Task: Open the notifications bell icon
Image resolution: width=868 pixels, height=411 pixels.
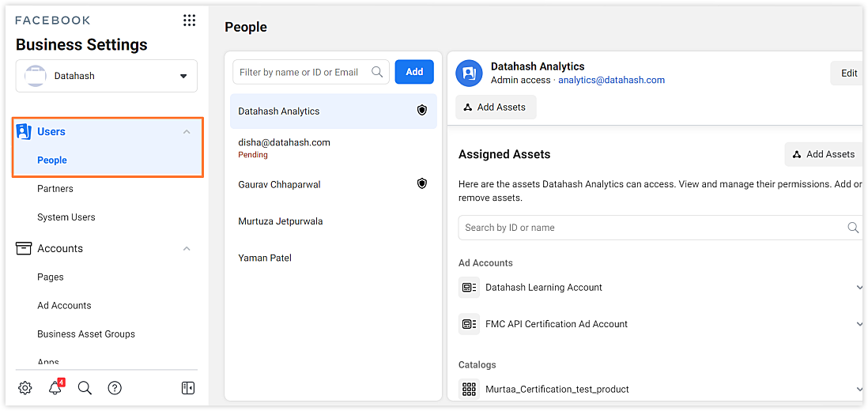Action: (x=55, y=387)
